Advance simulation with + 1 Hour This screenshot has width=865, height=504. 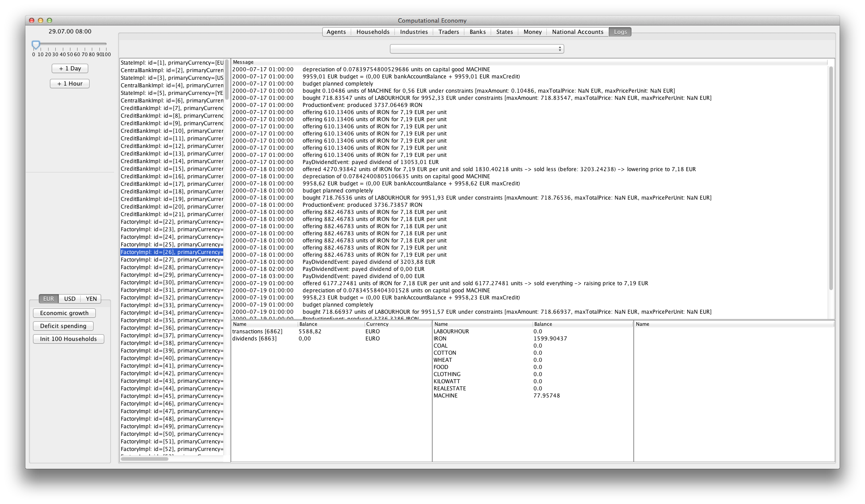click(70, 84)
